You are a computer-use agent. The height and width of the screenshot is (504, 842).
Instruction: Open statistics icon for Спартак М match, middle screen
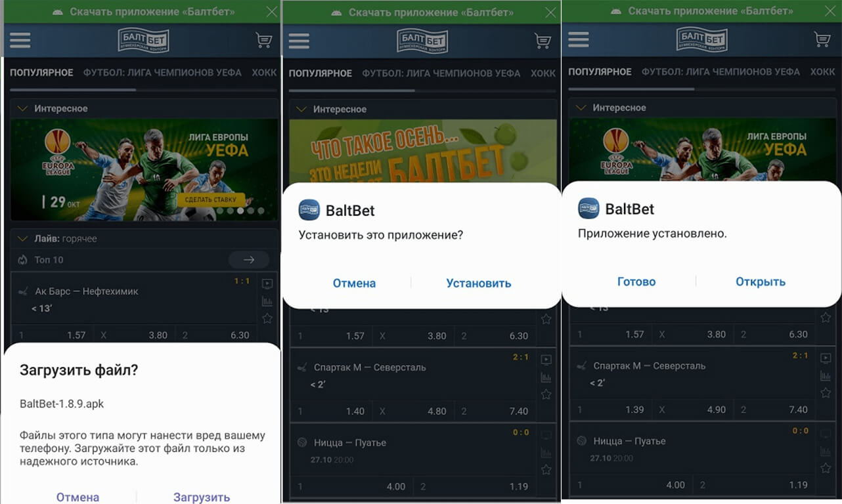(546, 377)
